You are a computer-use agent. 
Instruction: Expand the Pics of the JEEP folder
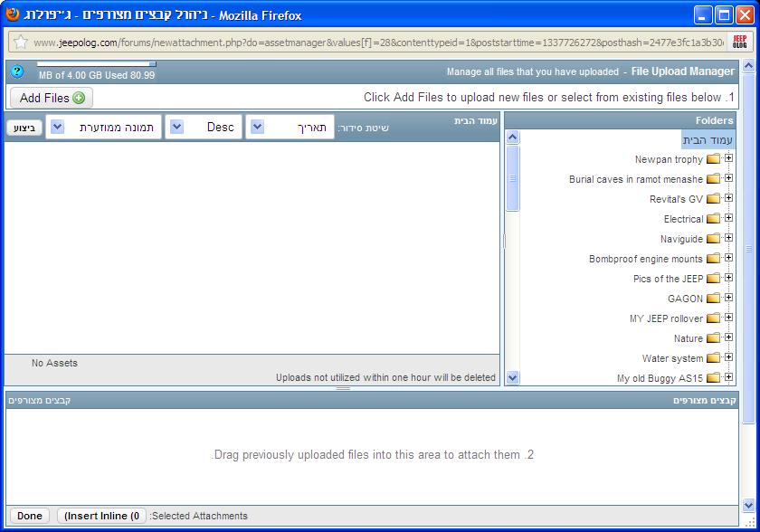[x=728, y=278]
